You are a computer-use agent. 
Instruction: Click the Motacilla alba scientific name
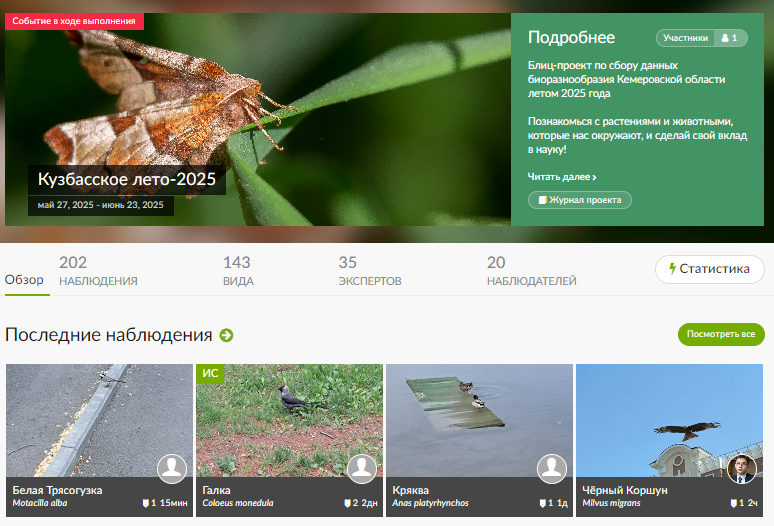40,503
